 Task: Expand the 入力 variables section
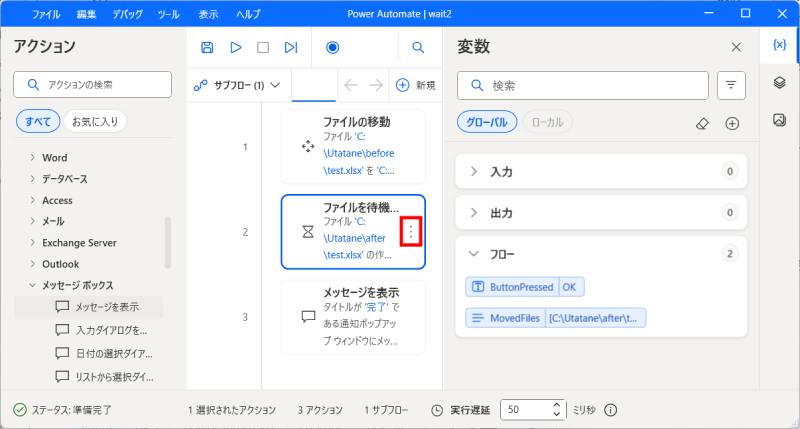click(474, 172)
